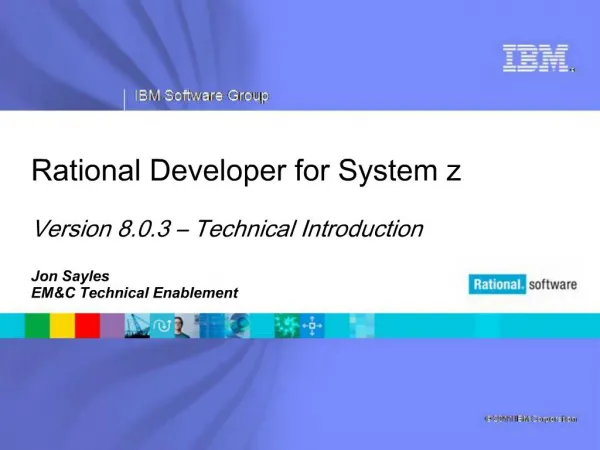This screenshot has height=450, width=600.
Task: Click the four-arrows move icon tile
Action: (x=312, y=326)
